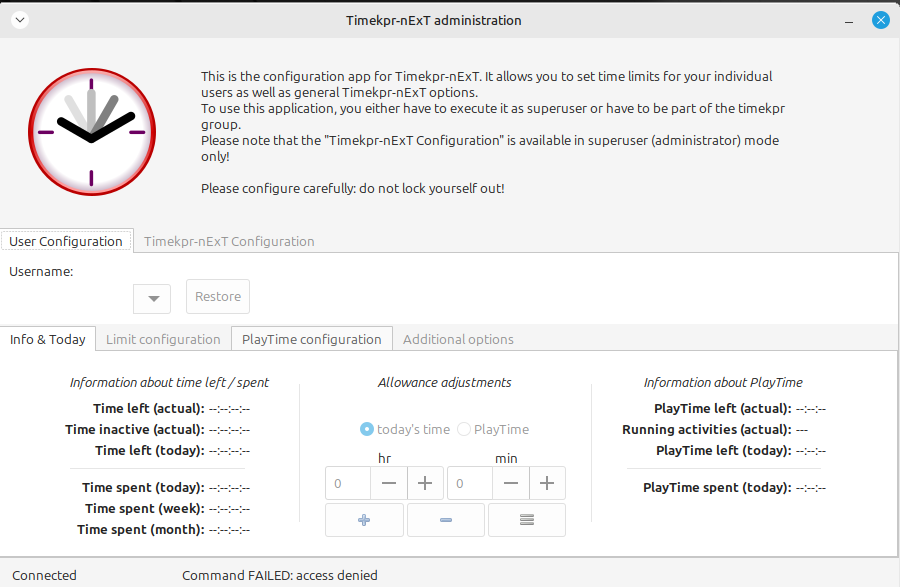Click the 'PlayTime left (actual):' label
Viewport: 900px width, 587px height.
723,409
